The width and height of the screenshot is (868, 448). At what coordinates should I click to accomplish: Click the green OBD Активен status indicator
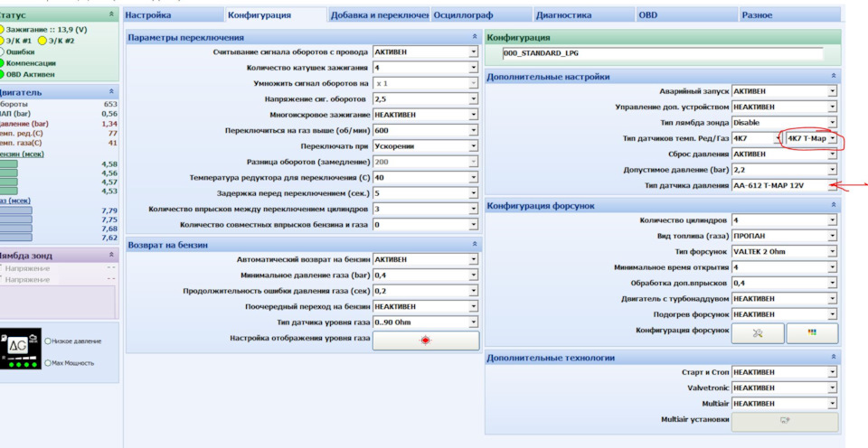coord(1,74)
